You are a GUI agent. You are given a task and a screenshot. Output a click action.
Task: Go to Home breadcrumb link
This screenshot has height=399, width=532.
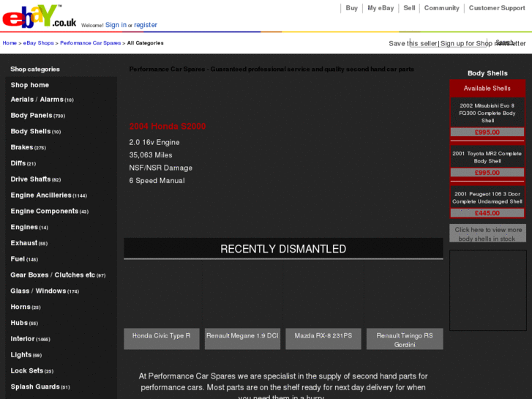pos(10,42)
